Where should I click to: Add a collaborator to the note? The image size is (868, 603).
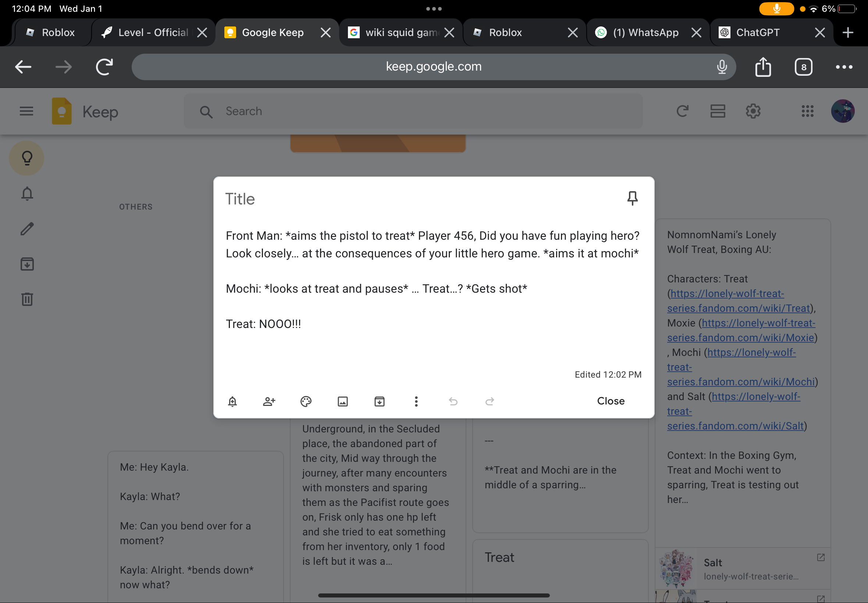(269, 401)
